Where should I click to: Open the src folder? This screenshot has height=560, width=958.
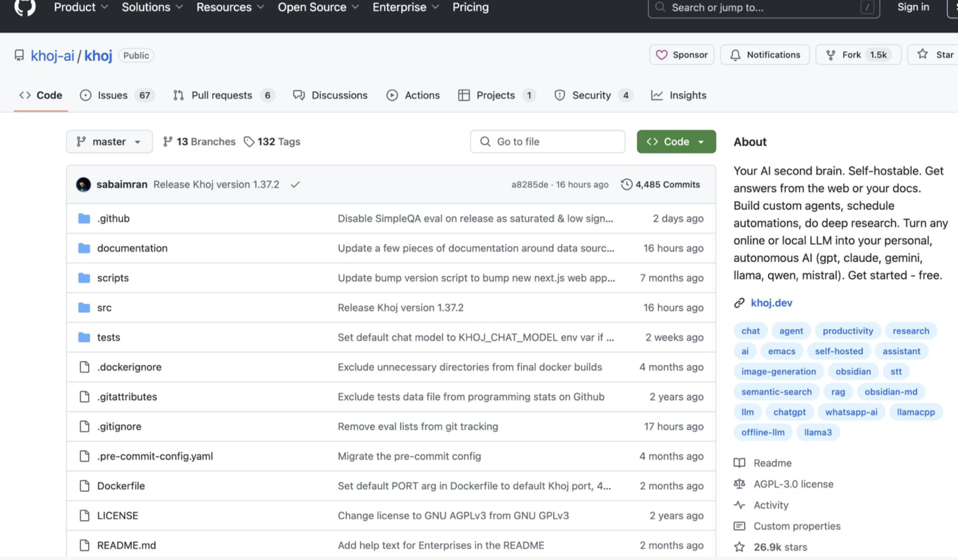point(104,307)
